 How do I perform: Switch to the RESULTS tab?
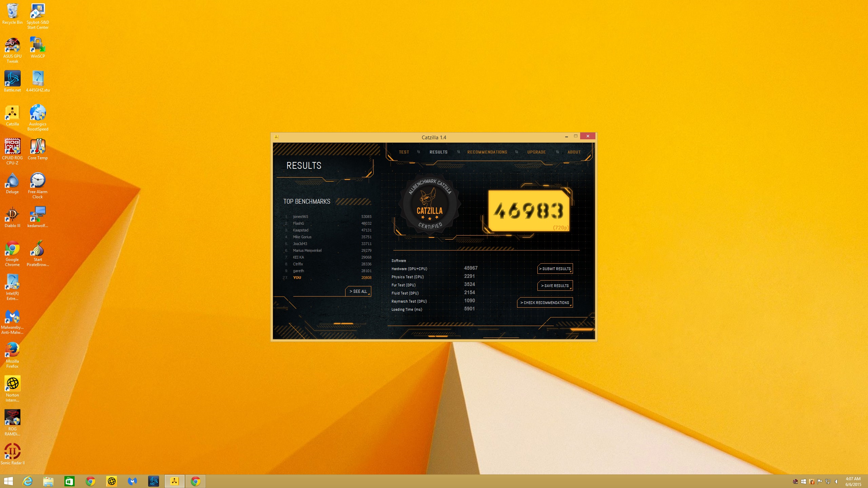click(x=438, y=152)
